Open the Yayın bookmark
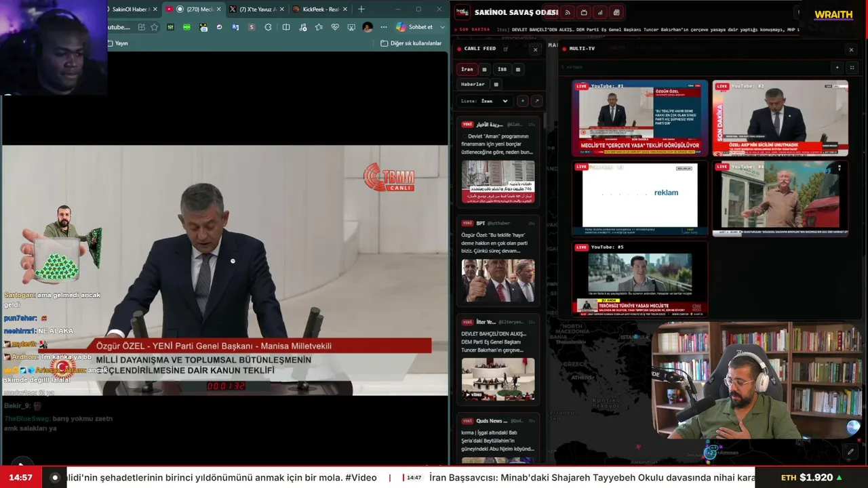Image resolution: width=868 pixels, height=488 pixels. pos(117,43)
